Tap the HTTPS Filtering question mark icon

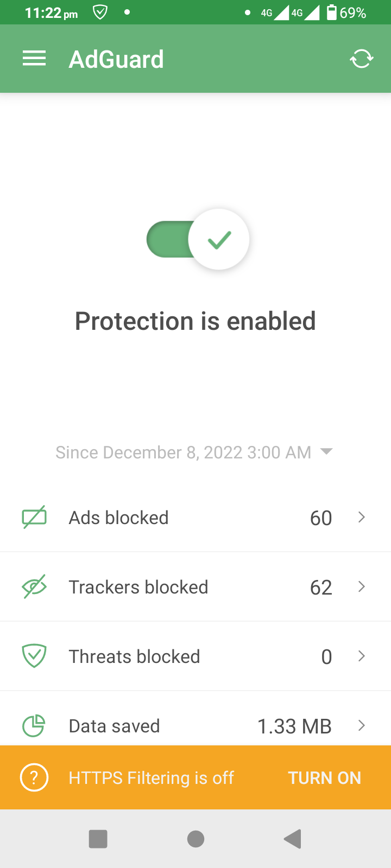[34, 778]
